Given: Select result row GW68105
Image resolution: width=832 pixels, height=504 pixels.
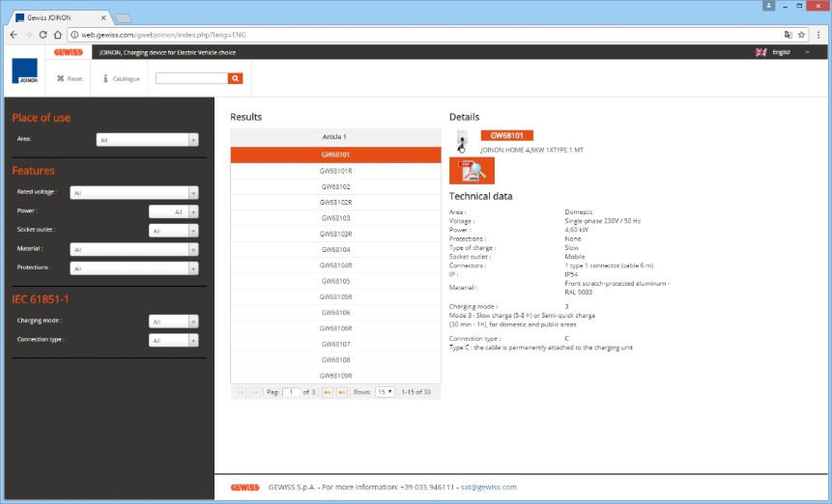Looking at the screenshot, I should (335, 281).
